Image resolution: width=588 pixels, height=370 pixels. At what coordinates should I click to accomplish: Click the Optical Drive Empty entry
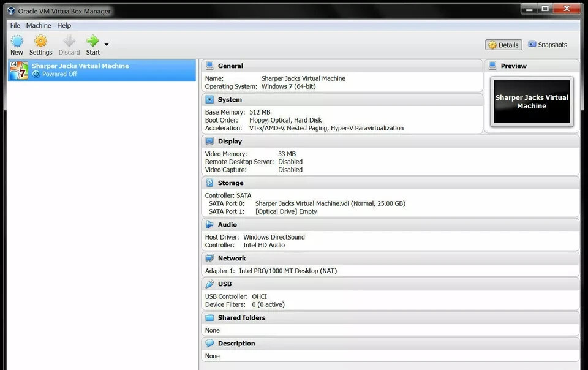point(286,211)
